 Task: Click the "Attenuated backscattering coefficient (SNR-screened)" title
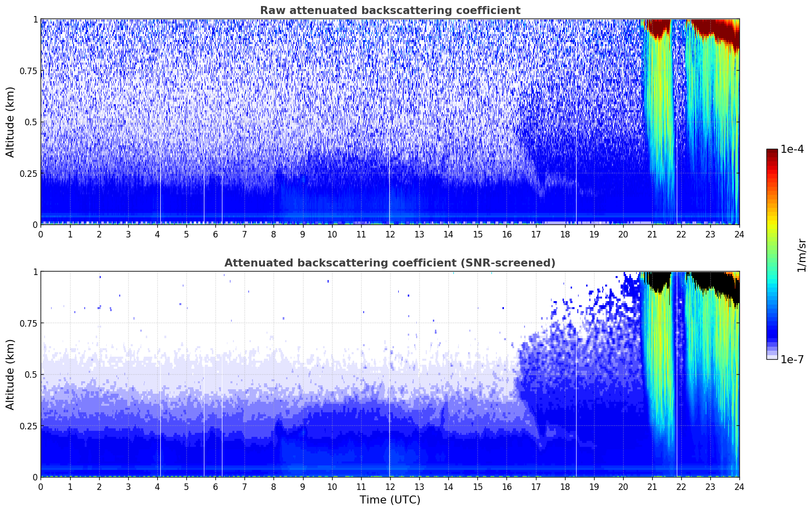coord(390,263)
